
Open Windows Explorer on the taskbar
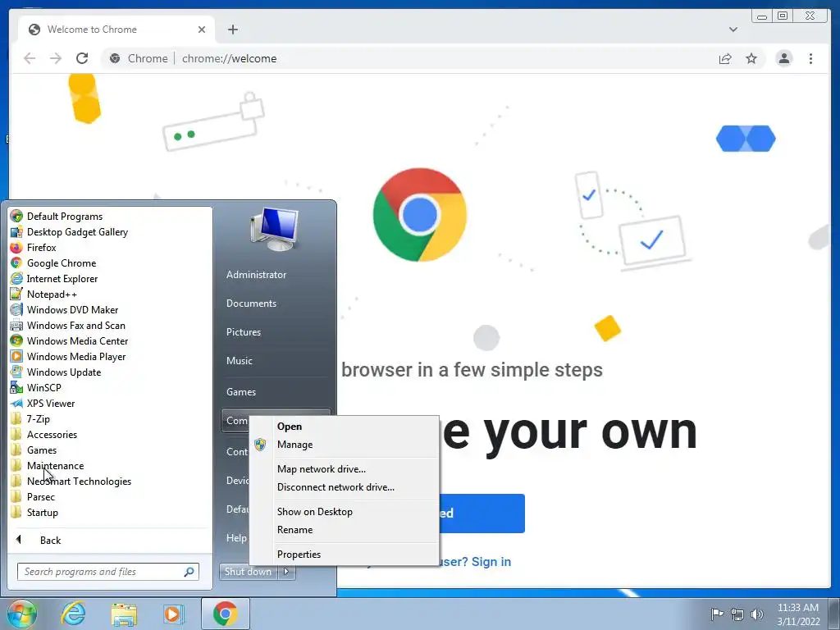124,614
